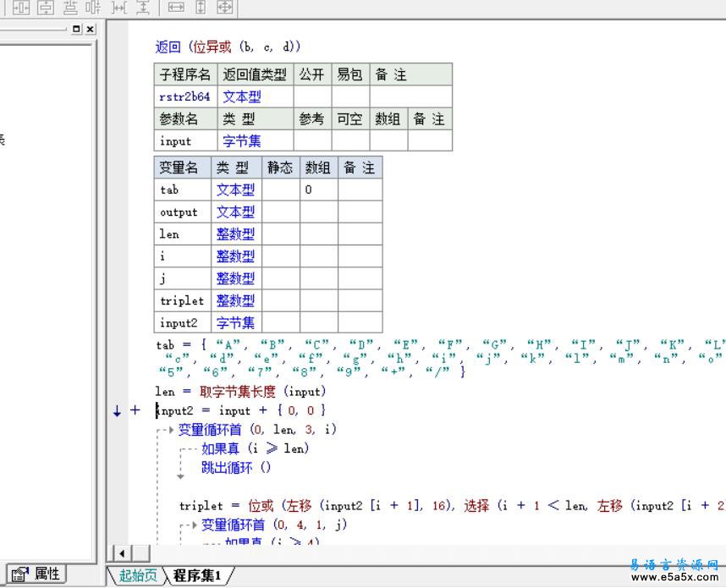This screenshot has height=588, width=726.
Task: Click variable name i cell
Action: click(183, 256)
